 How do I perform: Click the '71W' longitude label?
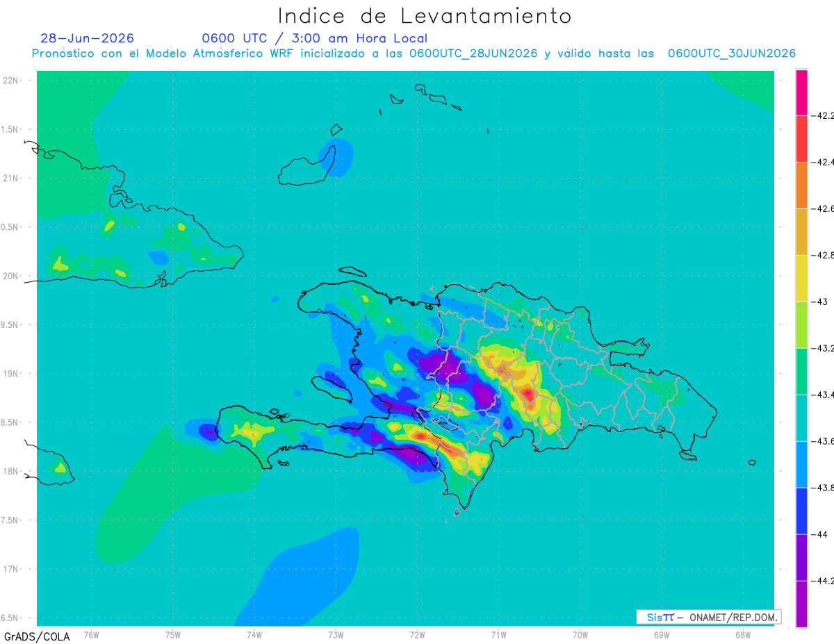[x=498, y=634]
